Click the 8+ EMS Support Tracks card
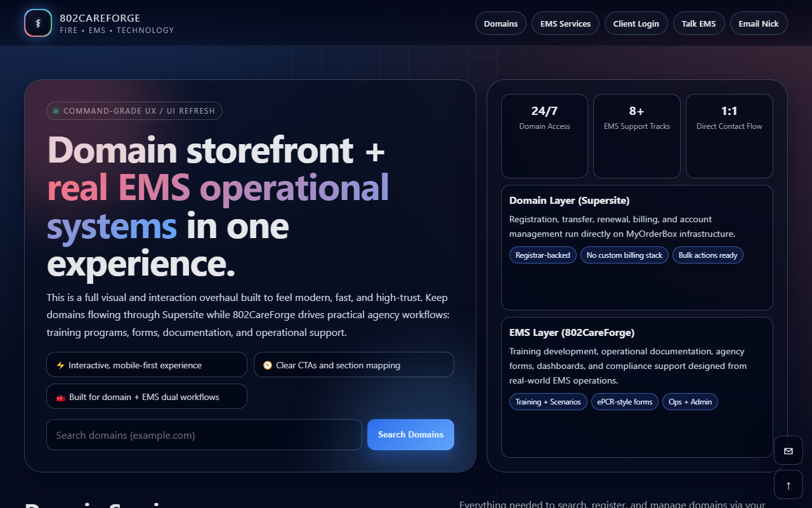Viewport: 812px width, 508px height. point(637,136)
